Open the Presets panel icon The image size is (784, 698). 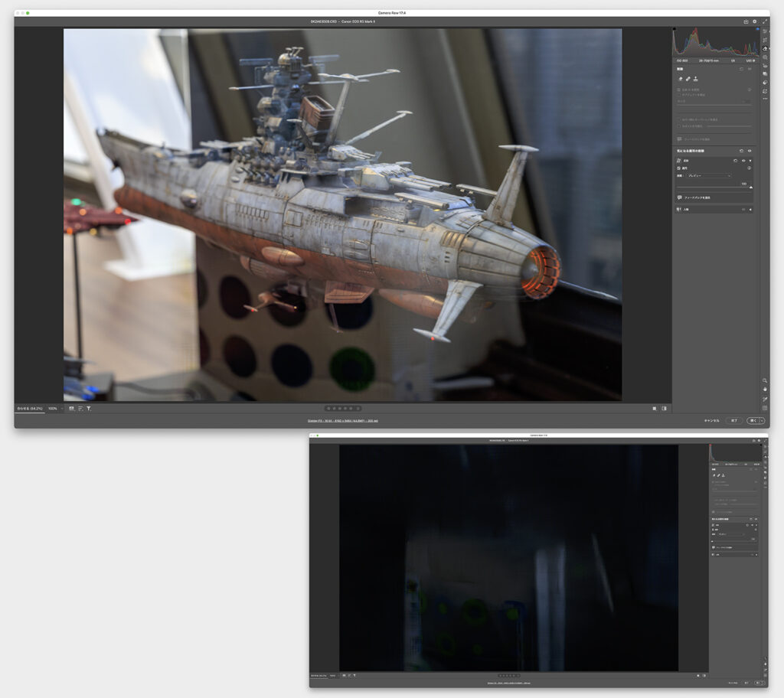(765, 83)
